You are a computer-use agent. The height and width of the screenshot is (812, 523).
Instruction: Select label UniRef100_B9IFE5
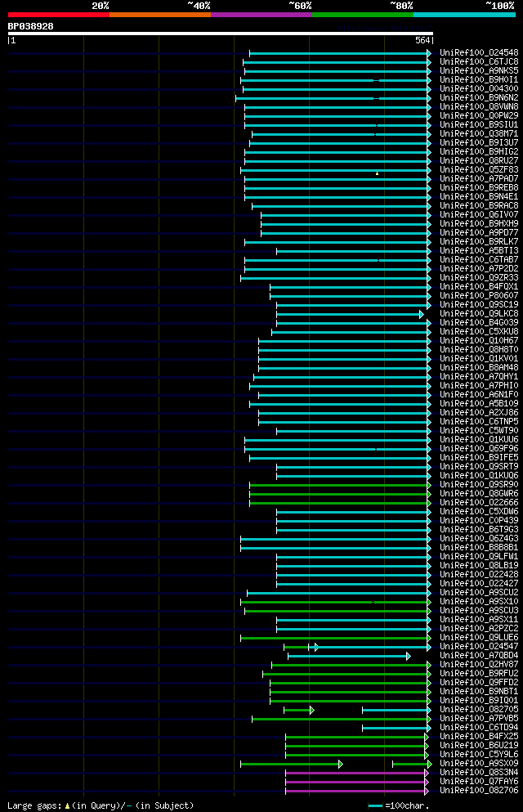pyautogui.click(x=479, y=458)
